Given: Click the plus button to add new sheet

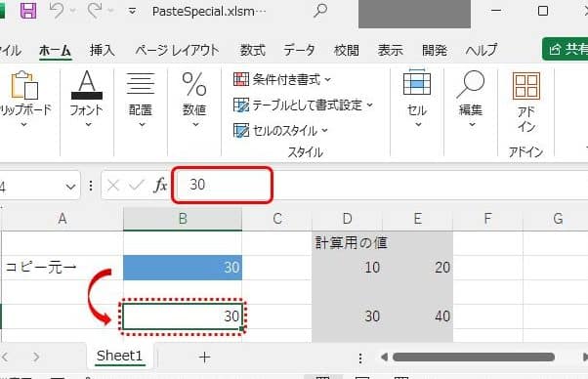Looking at the screenshot, I should pos(204,358).
